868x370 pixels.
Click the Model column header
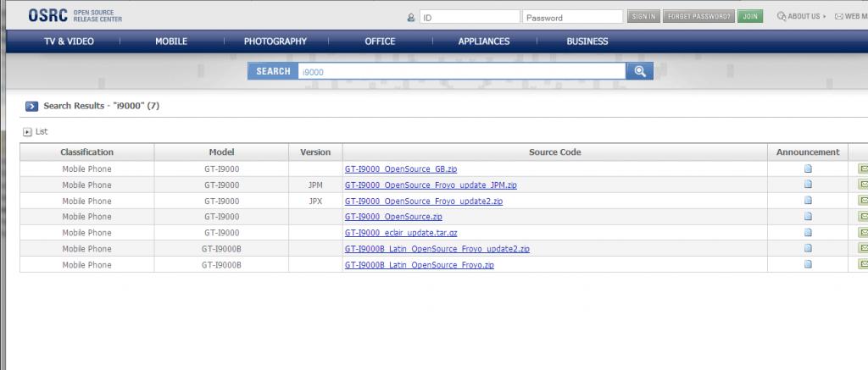pos(221,152)
